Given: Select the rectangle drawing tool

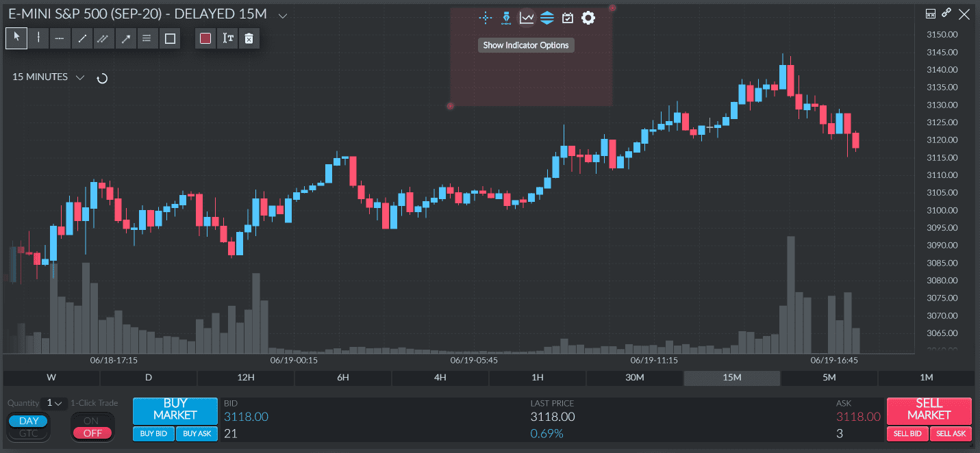Looking at the screenshot, I should (169, 38).
